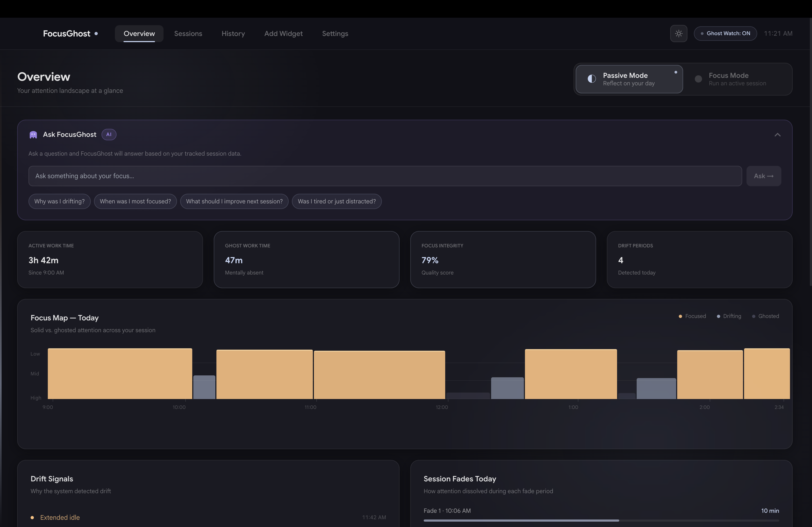This screenshot has width=812, height=527.
Task: Click the half-moon Passive Mode icon
Action: click(592, 79)
